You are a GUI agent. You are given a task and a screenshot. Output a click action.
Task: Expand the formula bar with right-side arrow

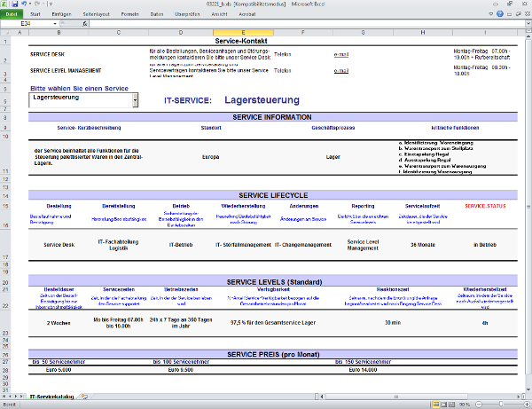(527, 25)
